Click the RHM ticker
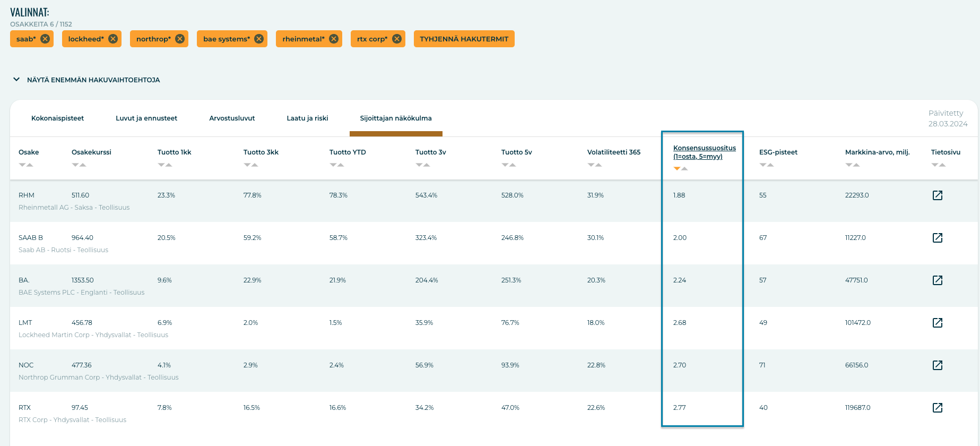 27,195
